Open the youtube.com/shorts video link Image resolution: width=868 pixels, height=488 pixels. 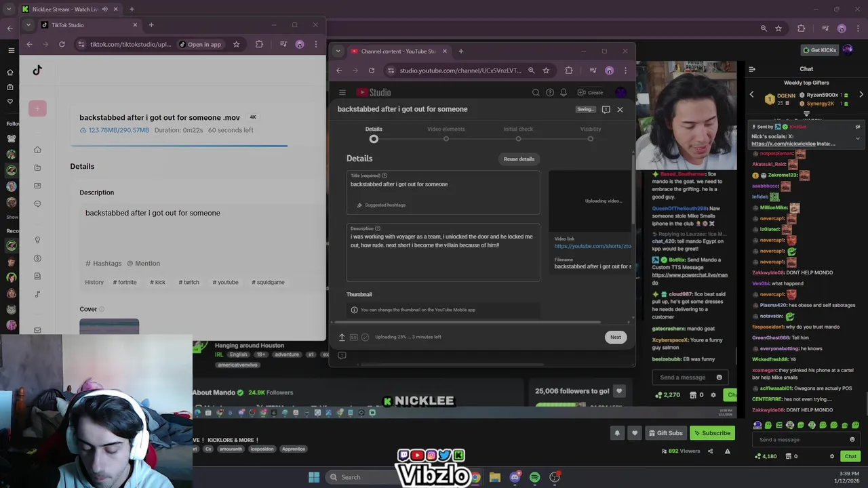coord(593,246)
